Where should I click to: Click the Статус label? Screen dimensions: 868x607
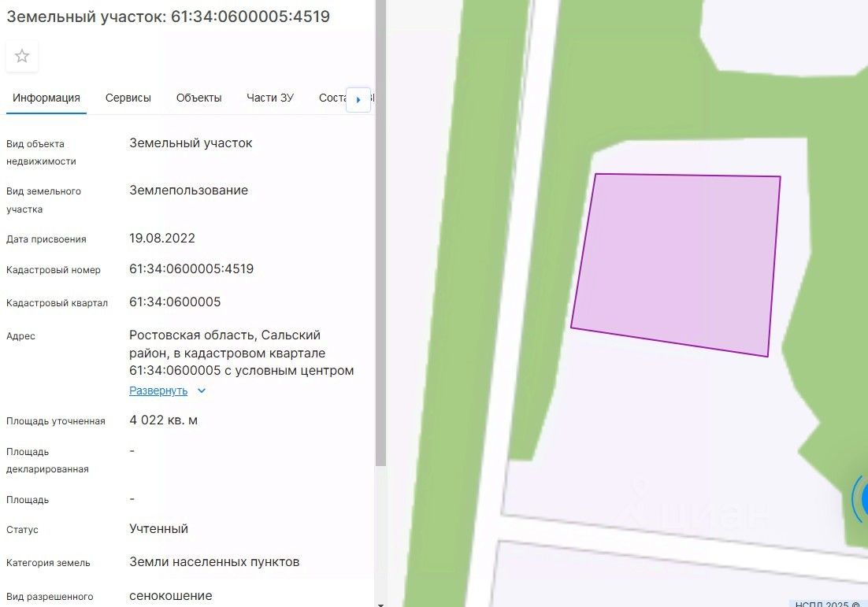pos(22,530)
